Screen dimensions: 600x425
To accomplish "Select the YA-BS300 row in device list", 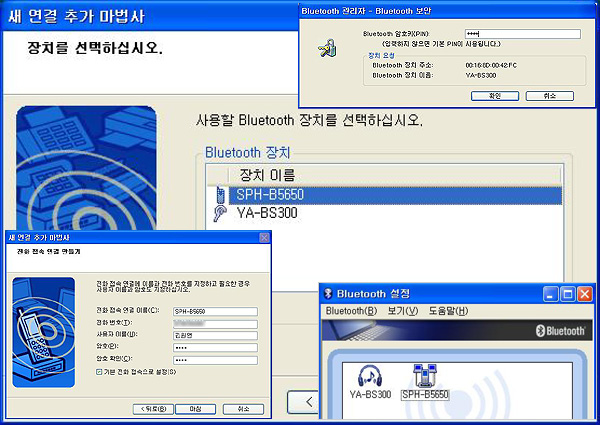I will [385, 213].
